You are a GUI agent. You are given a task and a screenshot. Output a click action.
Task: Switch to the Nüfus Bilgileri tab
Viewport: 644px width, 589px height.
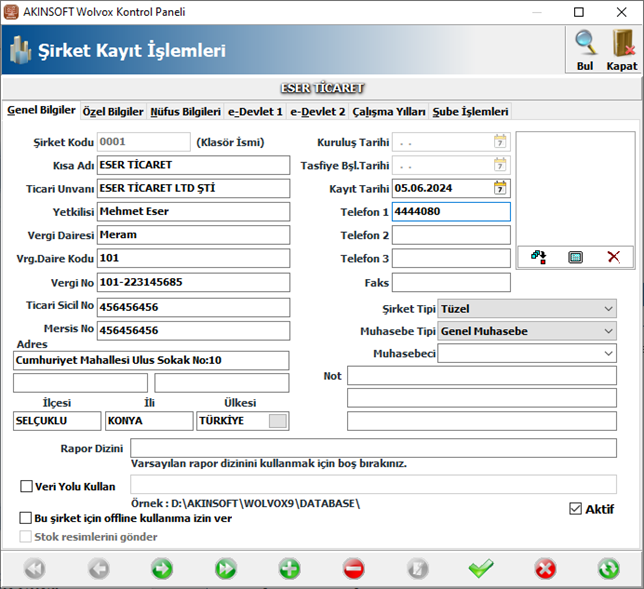coord(185,112)
